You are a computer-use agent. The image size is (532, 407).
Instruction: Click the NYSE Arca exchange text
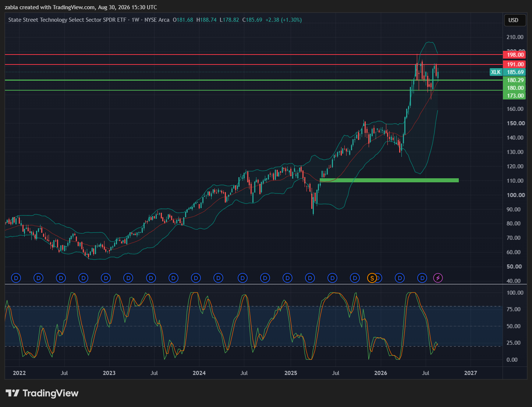point(157,20)
